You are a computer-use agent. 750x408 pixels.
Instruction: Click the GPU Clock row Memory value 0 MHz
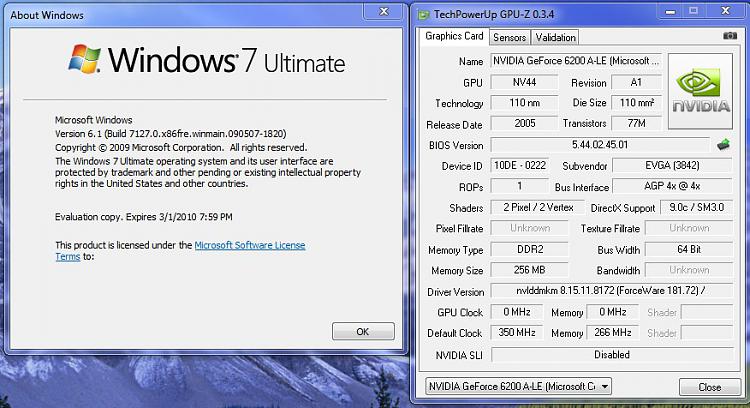(x=613, y=312)
